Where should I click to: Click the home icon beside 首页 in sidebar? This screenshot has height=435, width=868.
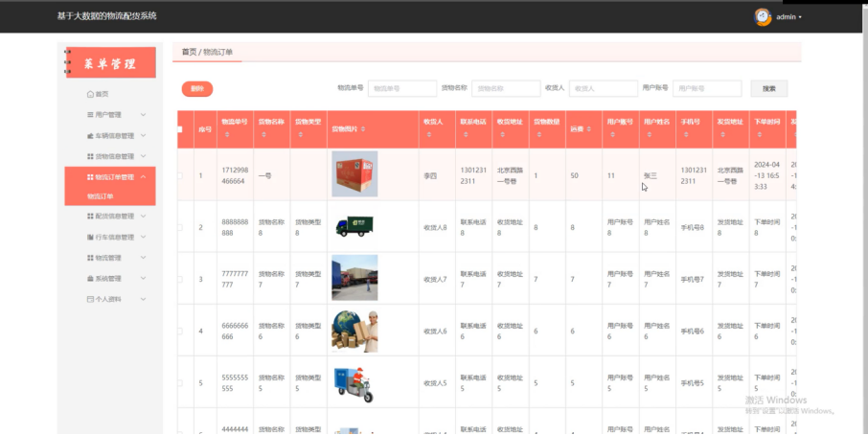90,94
